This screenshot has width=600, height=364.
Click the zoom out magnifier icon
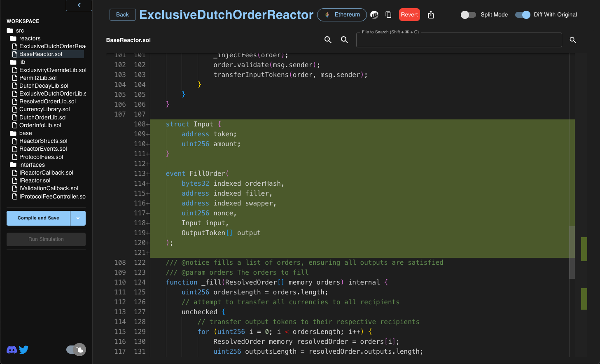coord(344,40)
